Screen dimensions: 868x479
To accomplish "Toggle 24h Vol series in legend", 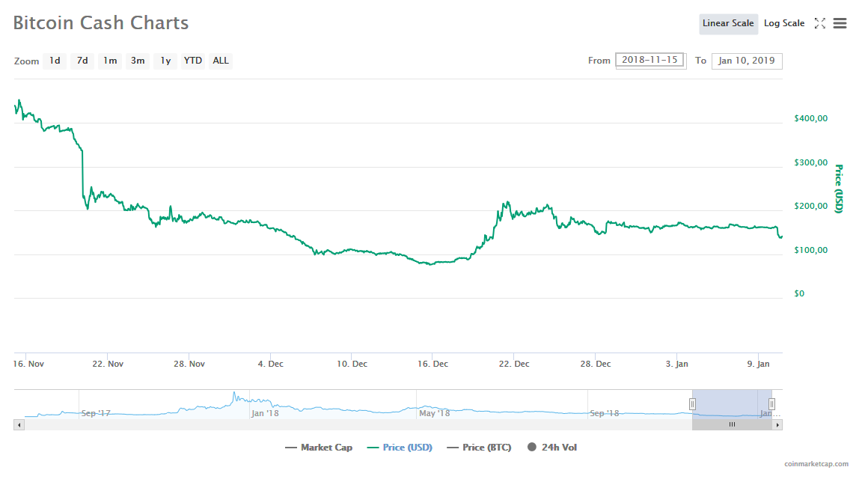I will tap(552, 448).
